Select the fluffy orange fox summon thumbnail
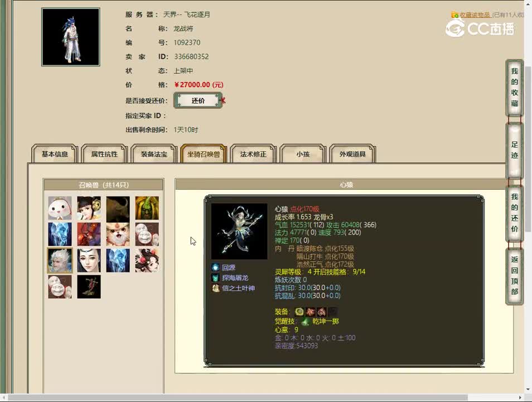Viewport: 532px width, 402px height. 118,234
